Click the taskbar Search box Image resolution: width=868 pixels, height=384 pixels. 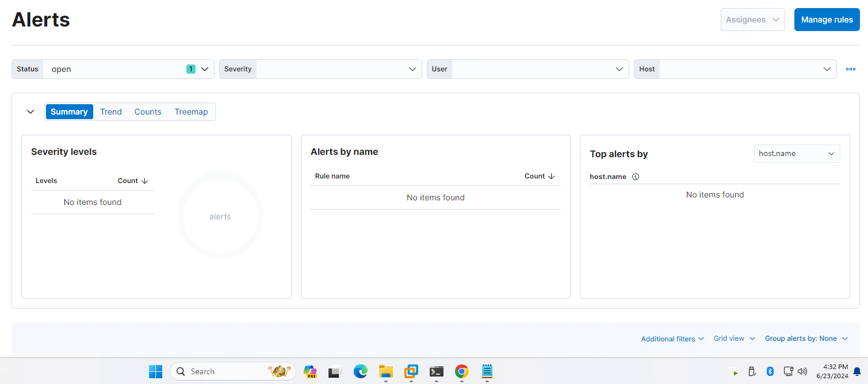click(x=233, y=371)
